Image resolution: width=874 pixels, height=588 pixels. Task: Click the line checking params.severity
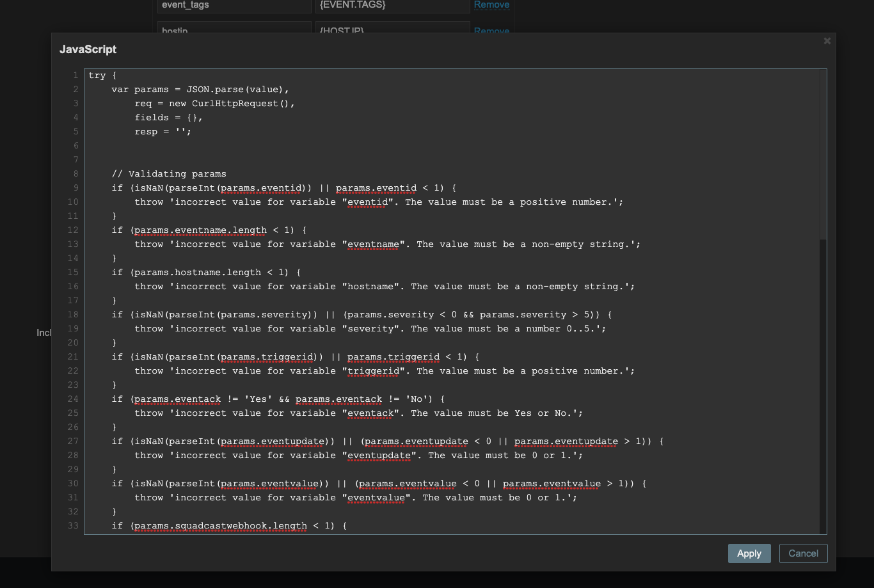point(362,315)
